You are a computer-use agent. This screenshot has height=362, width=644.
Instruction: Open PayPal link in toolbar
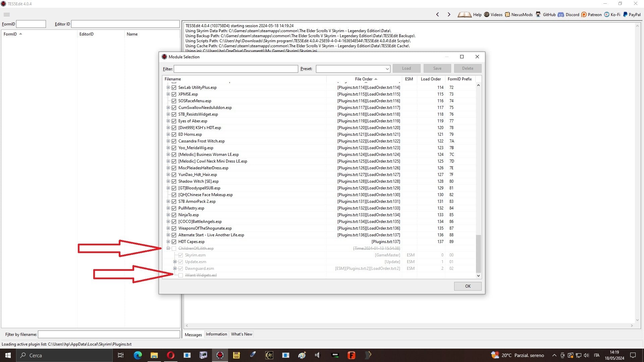pos(632,14)
